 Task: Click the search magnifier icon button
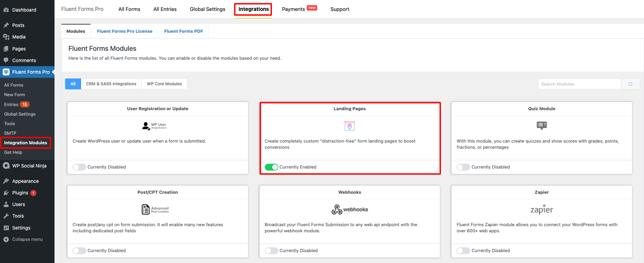pyautogui.click(x=630, y=84)
